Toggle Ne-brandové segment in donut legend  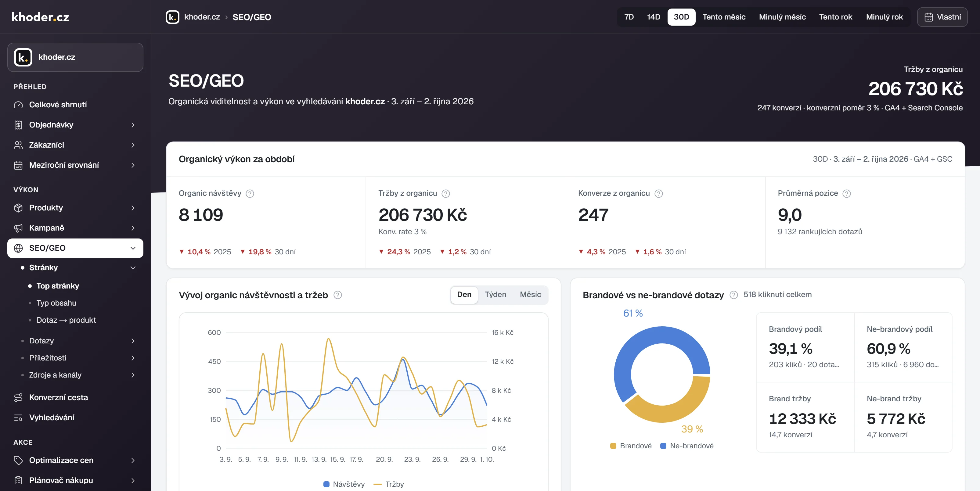coord(687,446)
